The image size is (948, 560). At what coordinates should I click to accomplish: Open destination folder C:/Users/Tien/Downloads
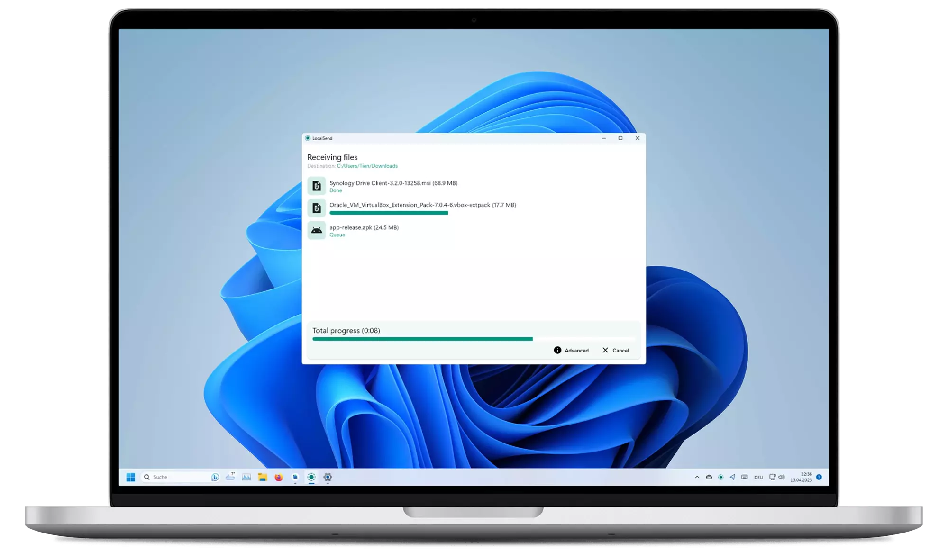(366, 166)
